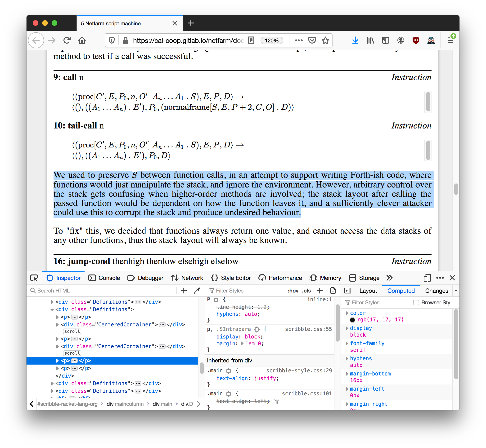This screenshot has height=448, width=486.
Task: Open the Layout sidebar tab
Action: click(368, 291)
